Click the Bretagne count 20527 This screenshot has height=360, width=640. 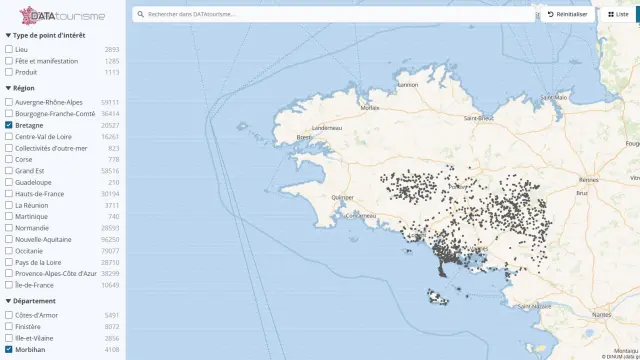pyautogui.click(x=110, y=125)
